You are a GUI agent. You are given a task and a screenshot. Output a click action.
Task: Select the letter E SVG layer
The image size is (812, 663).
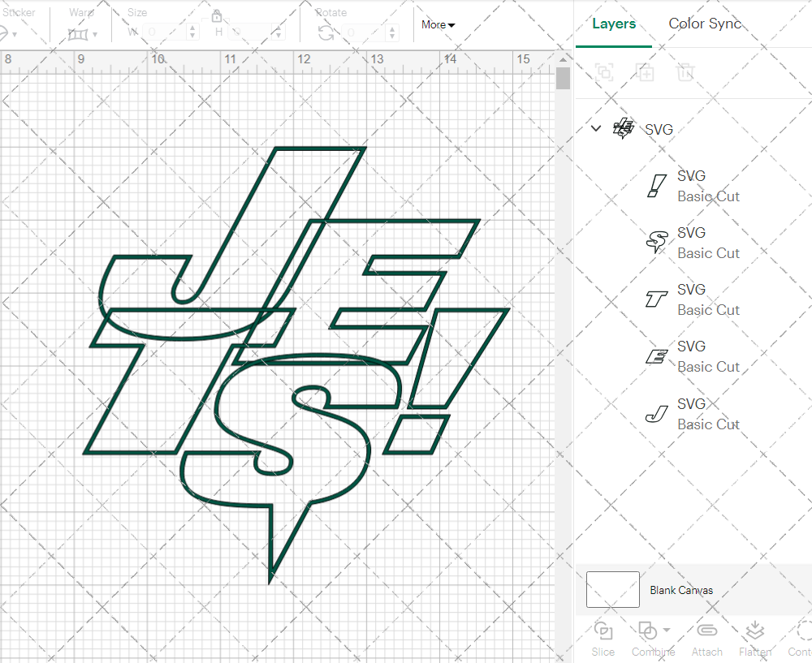pos(694,356)
